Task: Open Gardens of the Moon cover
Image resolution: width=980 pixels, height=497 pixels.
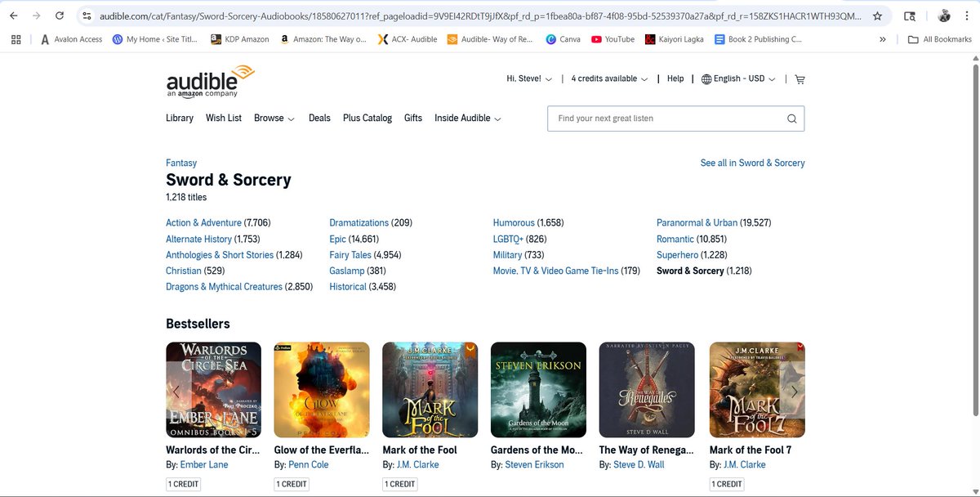Action: [538, 389]
